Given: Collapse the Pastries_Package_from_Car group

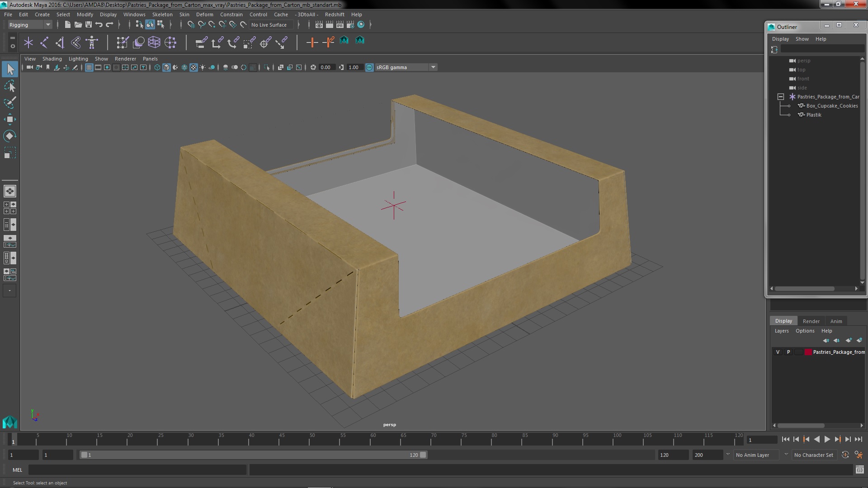Looking at the screenshot, I should (781, 97).
